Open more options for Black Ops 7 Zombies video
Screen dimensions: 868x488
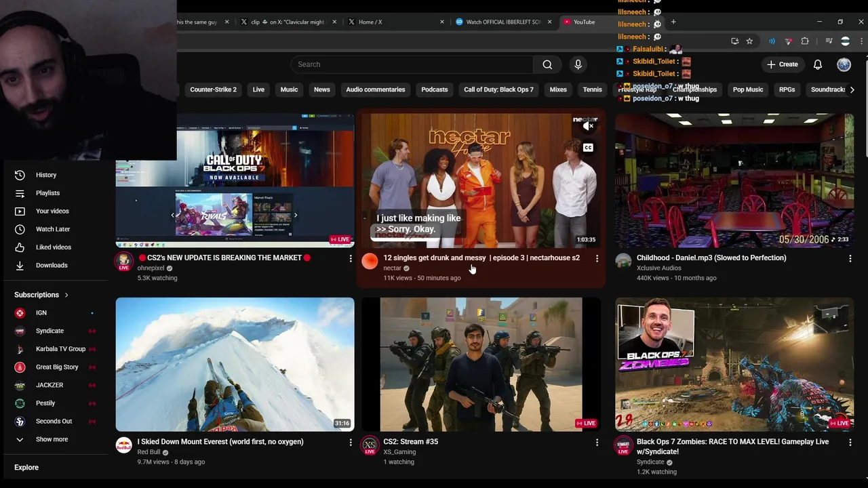pos(850,442)
